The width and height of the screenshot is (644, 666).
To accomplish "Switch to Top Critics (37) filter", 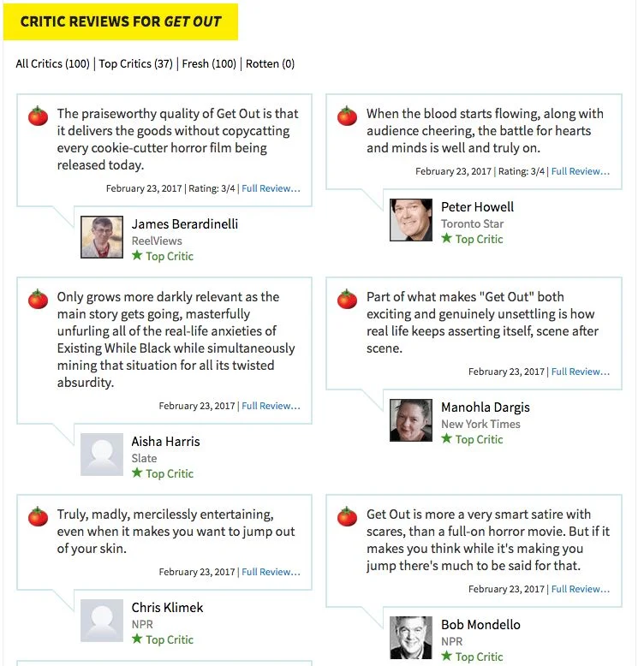I will pos(136,63).
